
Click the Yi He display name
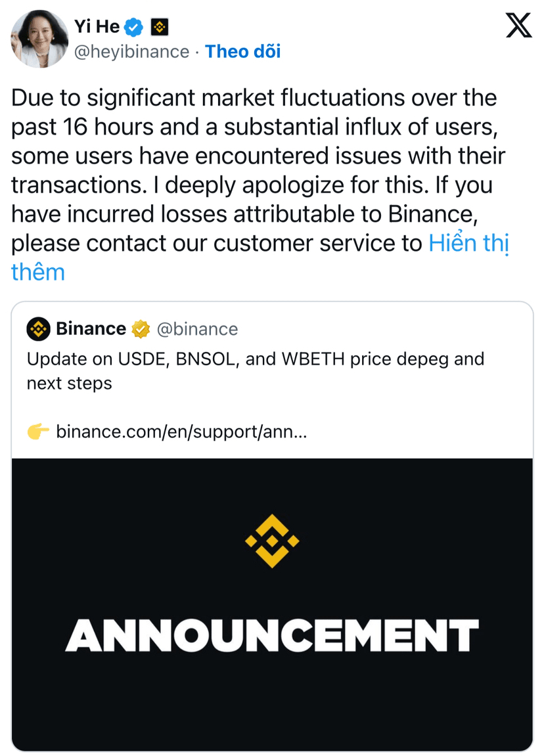(x=97, y=27)
